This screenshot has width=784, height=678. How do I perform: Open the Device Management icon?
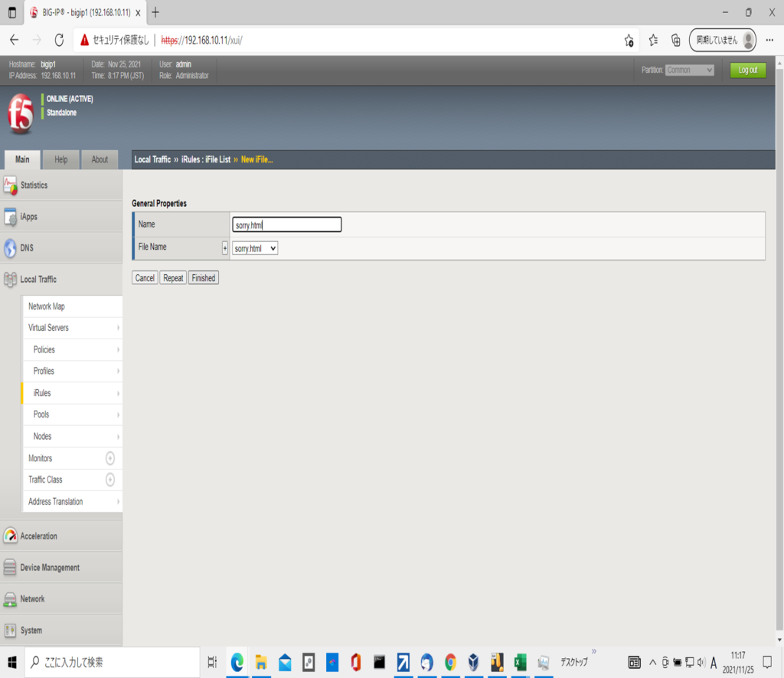click(x=10, y=568)
